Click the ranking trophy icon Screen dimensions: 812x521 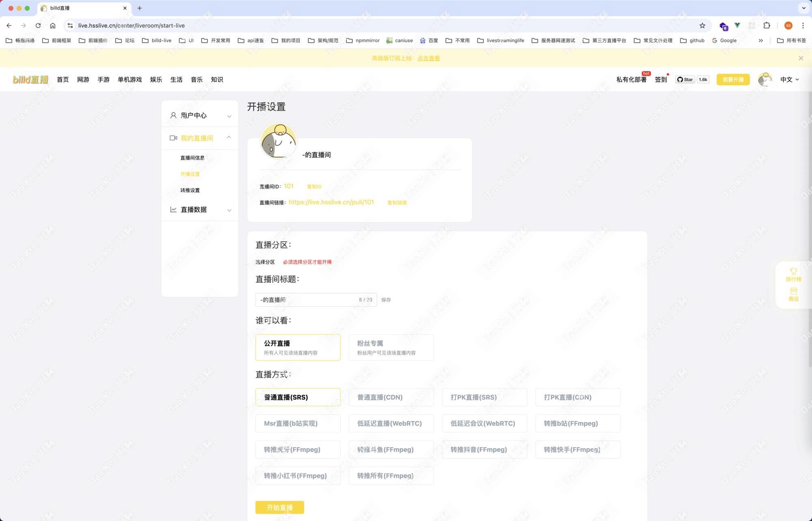coord(793,271)
